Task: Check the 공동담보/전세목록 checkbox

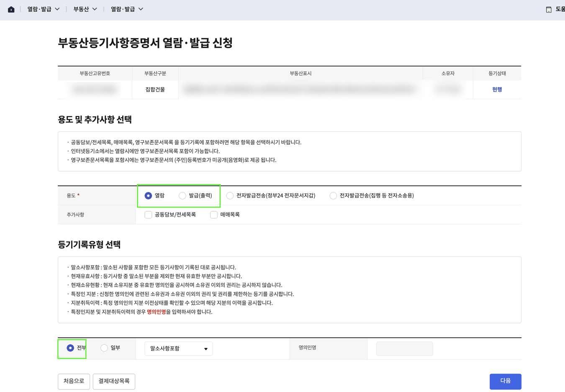Action: pyautogui.click(x=148, y=214)
